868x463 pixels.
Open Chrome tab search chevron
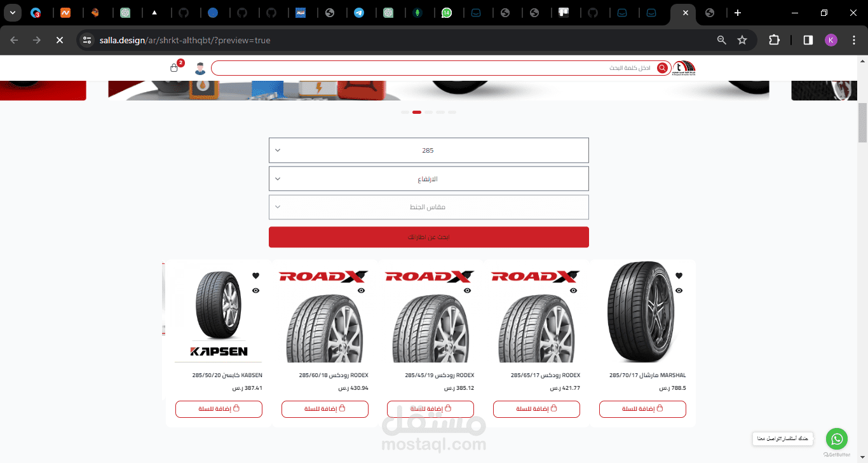(12, 13)
